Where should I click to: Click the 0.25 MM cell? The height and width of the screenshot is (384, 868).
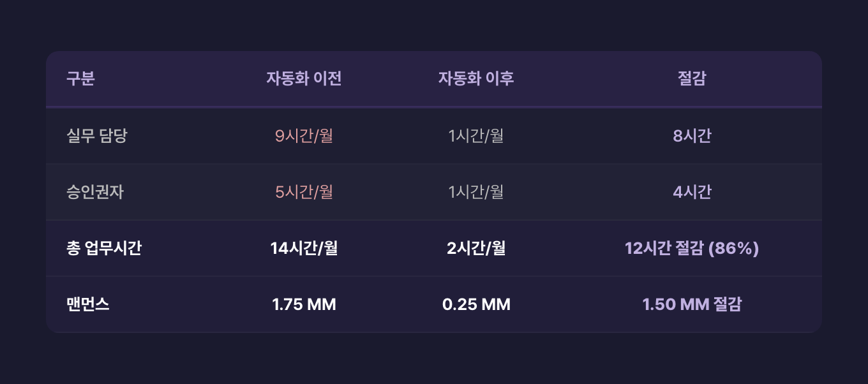tap(476, 304)
